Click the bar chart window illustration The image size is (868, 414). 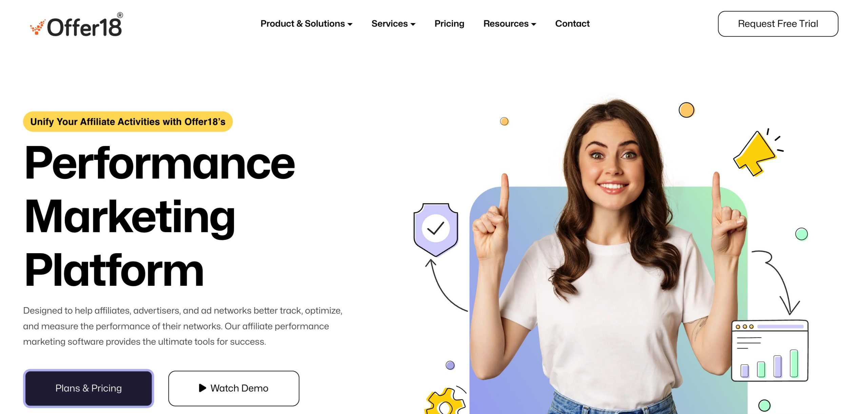tap(770, 351)
